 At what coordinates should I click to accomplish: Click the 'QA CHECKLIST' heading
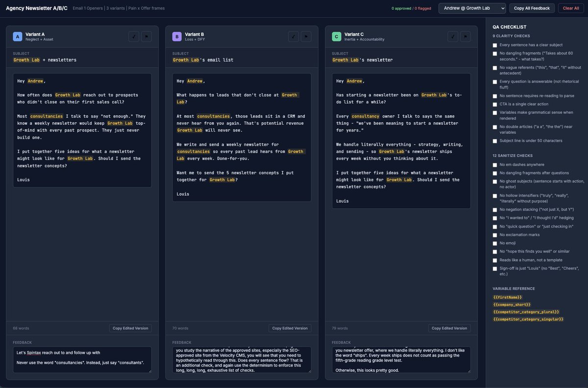(x=510, y=27)
